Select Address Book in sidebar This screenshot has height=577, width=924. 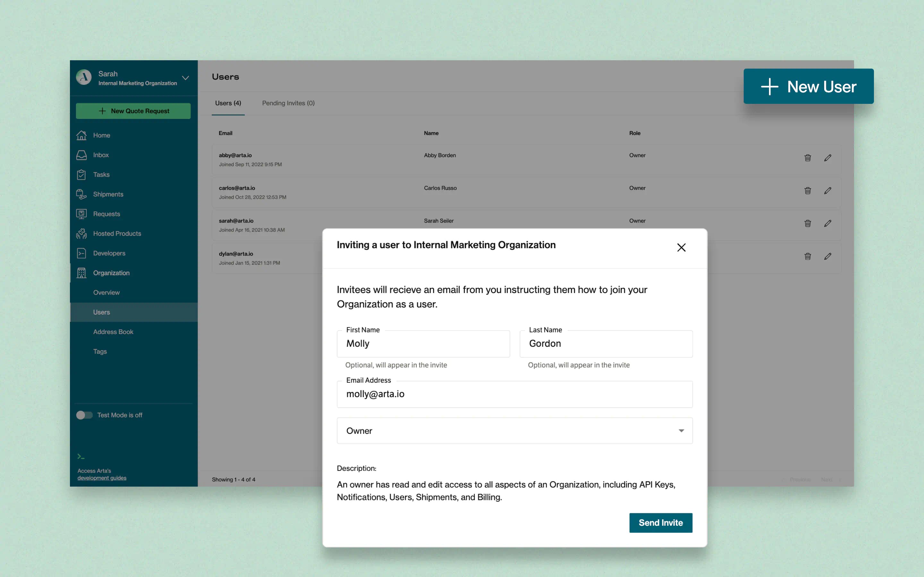click(x=113, y=332)
